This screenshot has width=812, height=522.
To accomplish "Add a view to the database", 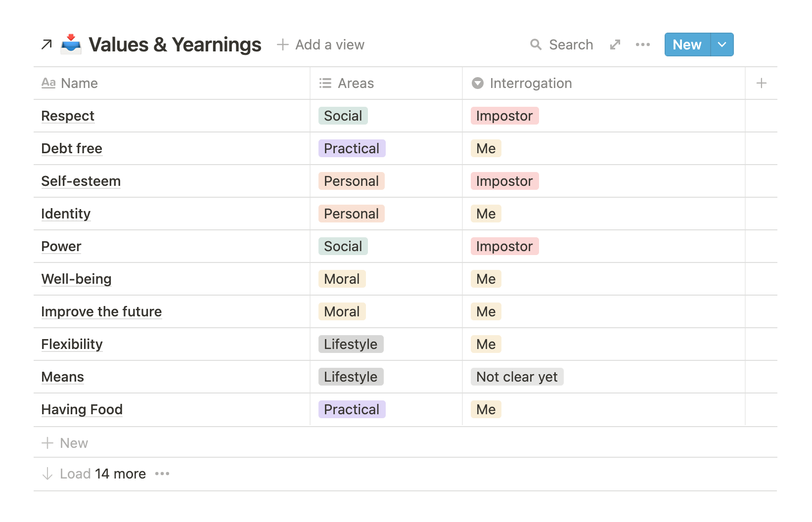I will (x=320, y=45).
